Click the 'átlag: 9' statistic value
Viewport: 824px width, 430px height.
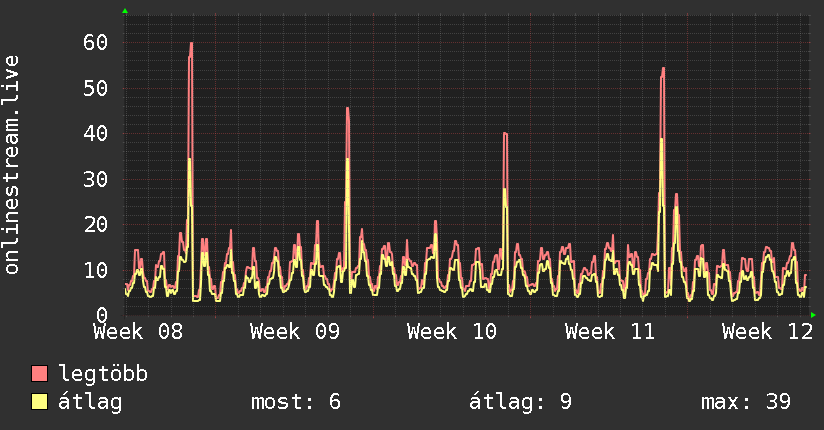point(520,402)
